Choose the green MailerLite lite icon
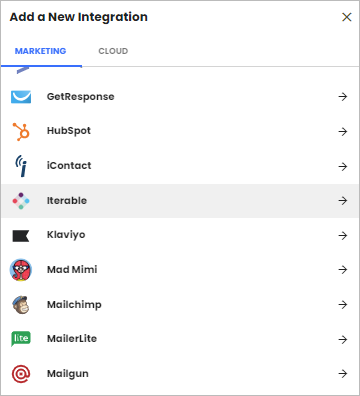The width and height of the screenshot is (360, 396). click(x=21, y=339)
